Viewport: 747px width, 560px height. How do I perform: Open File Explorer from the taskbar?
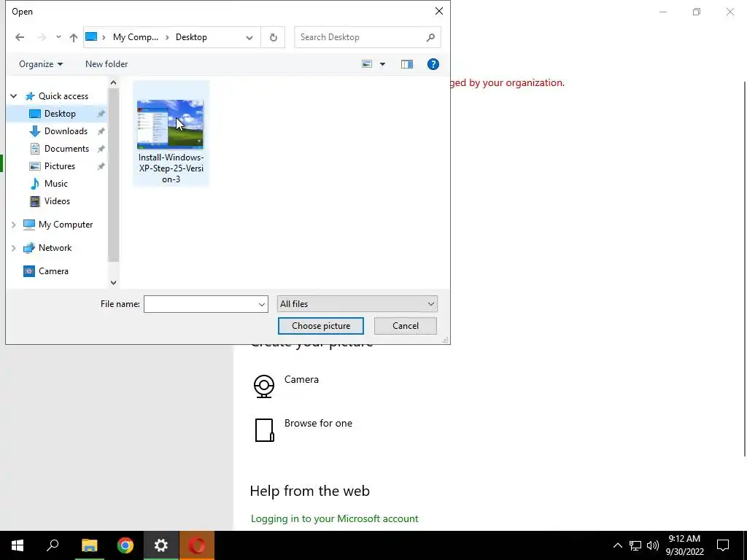coord(89,545)
